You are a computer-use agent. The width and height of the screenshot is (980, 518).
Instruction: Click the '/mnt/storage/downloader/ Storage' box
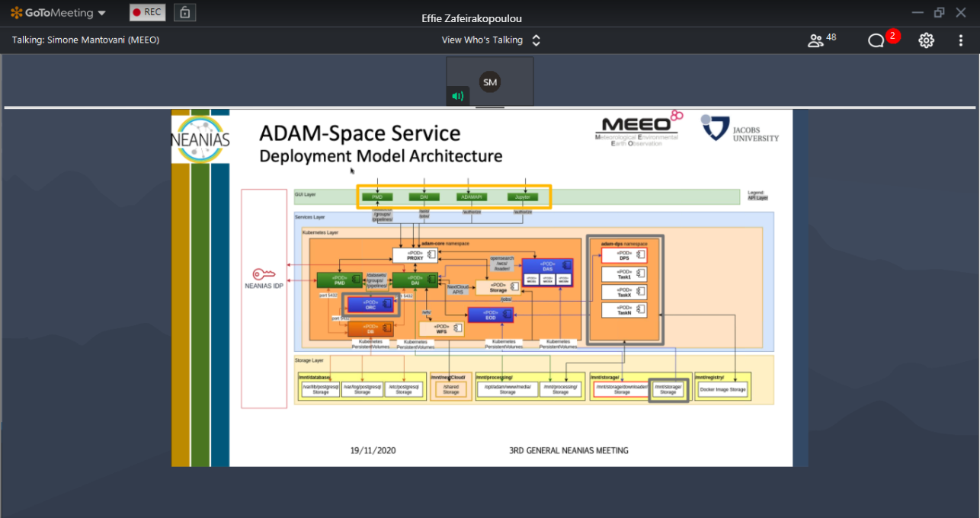point(622,389)
